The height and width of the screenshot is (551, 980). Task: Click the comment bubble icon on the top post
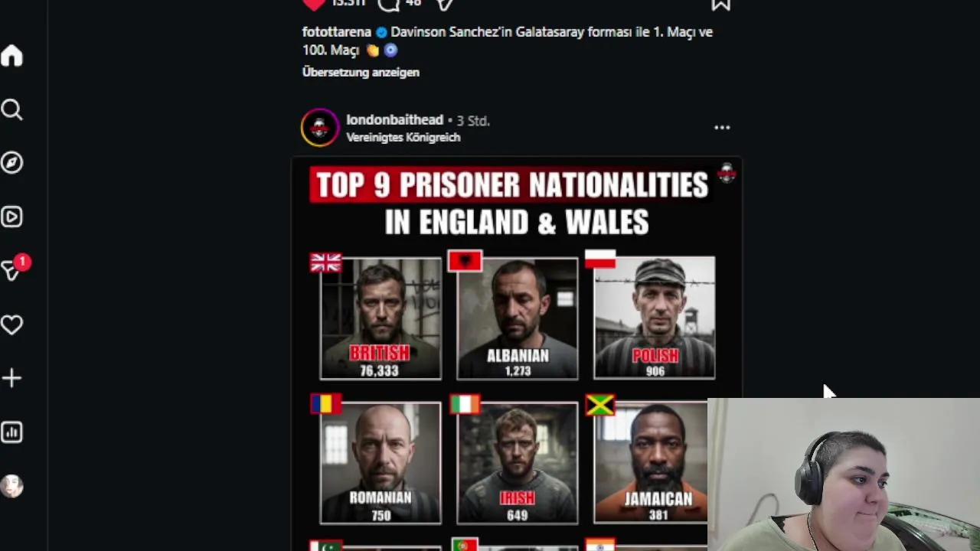tap(389, 4)
